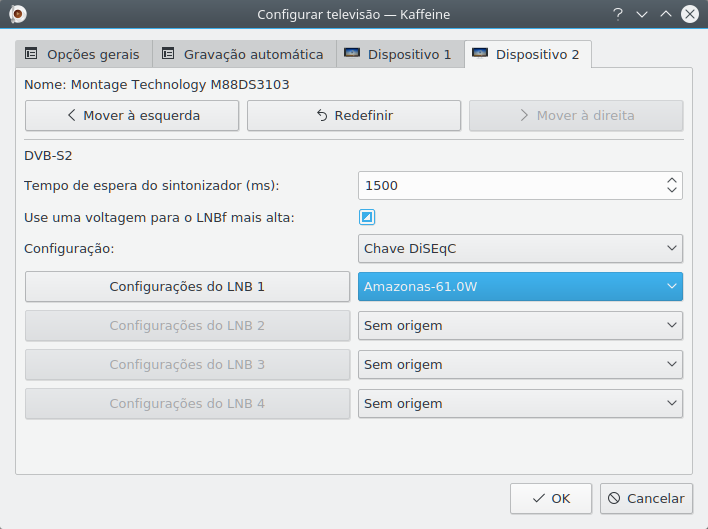Click Configurações do LNB 3 button
Image resolution: width=708 pixels, height=529 pixels.
[x=187, y=365]
